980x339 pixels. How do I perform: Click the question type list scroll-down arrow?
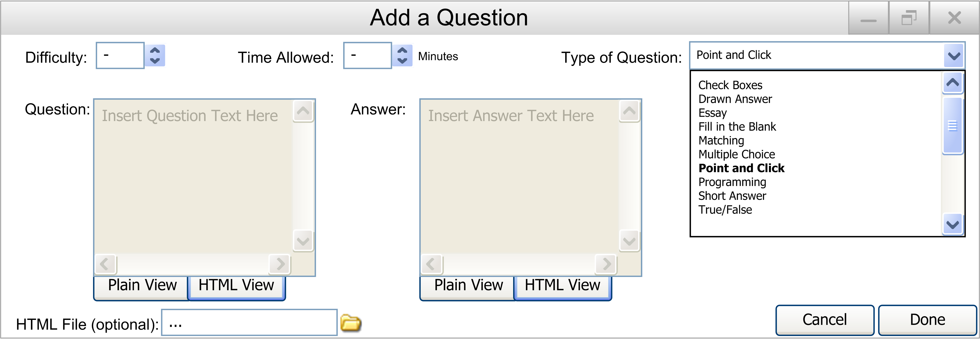coord(953,225)
